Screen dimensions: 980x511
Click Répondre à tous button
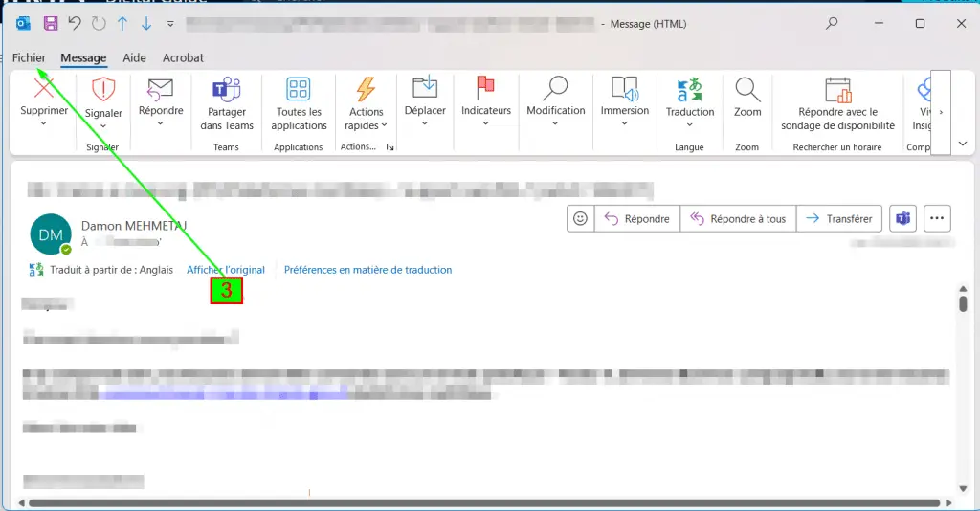tap(738, 218)
